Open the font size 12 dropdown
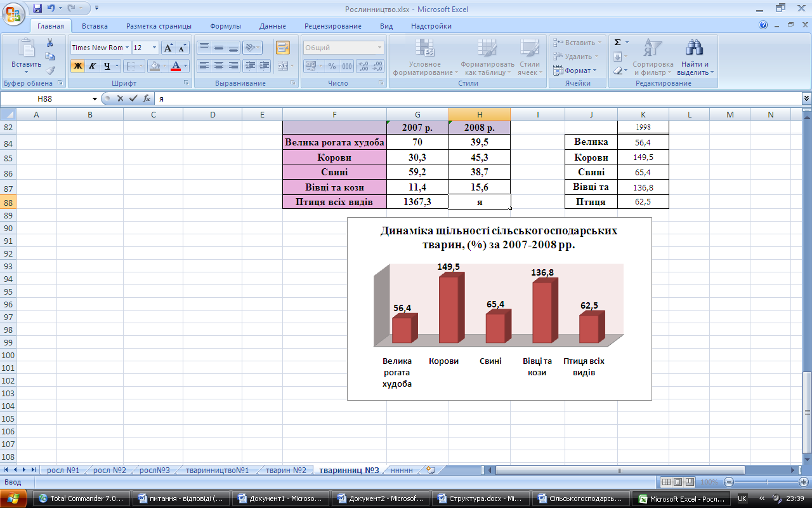This screenshot has height=508, width=812. 154,48
